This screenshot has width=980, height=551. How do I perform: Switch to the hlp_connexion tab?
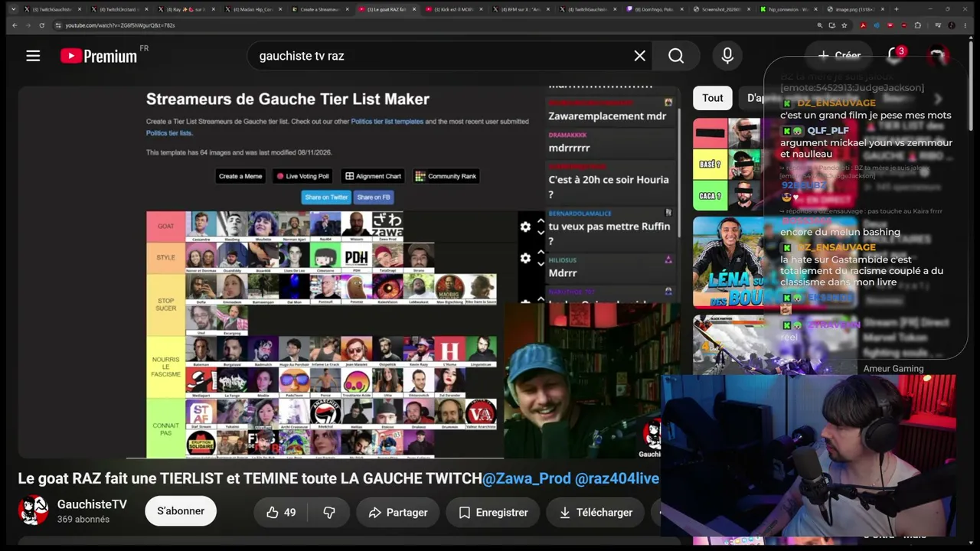tap(789, 9)
